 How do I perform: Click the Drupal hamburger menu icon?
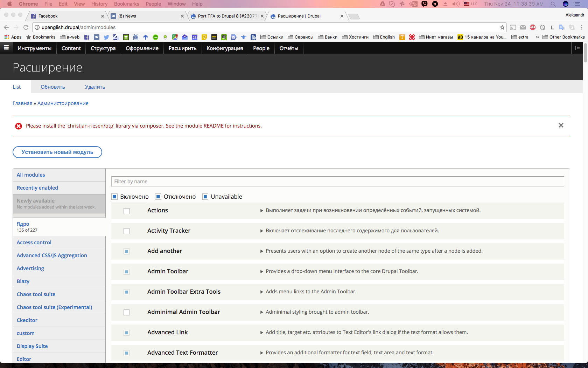point(6,48)
